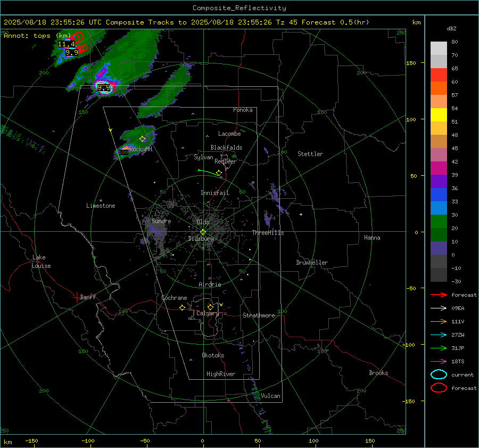Click the boxed 9.9 label on intense storm core

tap(104, 88)
